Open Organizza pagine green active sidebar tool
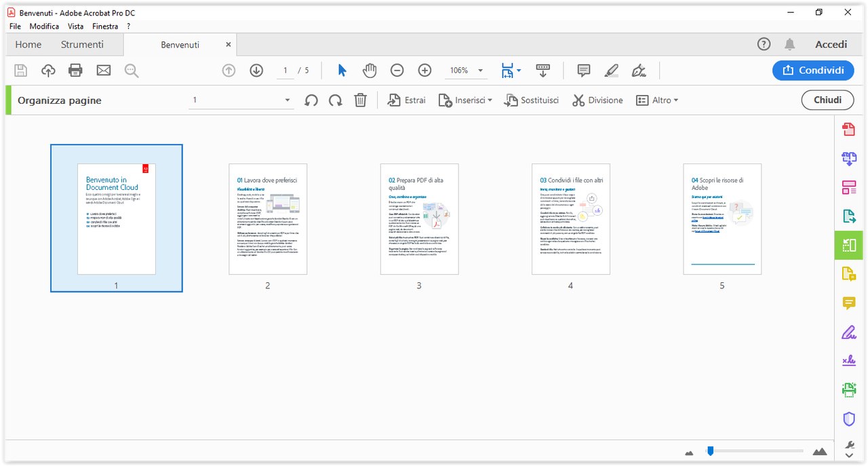868x466 pixels. pyautogui.click(x=849, y=245)
